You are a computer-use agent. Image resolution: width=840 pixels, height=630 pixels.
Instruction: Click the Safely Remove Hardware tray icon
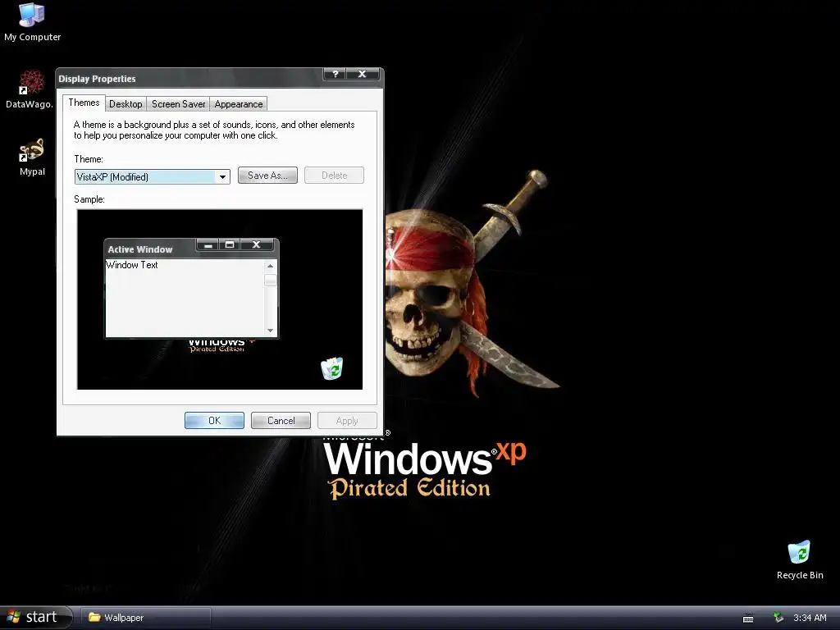(778, 618)
